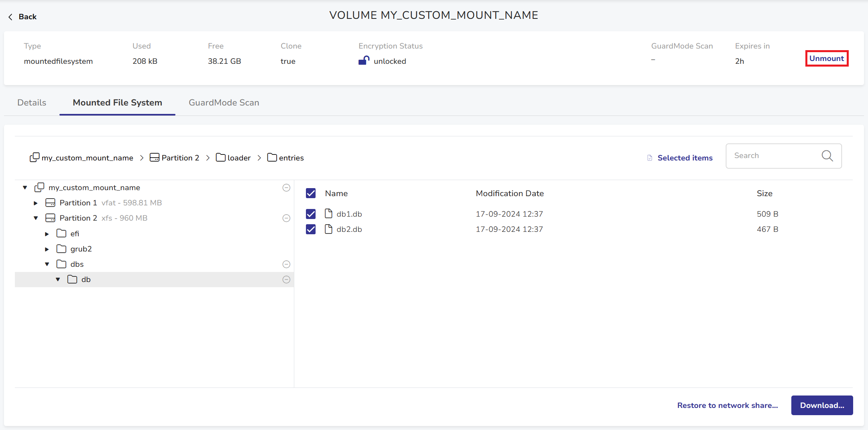Click the back arrow chevron icon
The width and height of the screenshot is (868, 430).
click(10, 17)
